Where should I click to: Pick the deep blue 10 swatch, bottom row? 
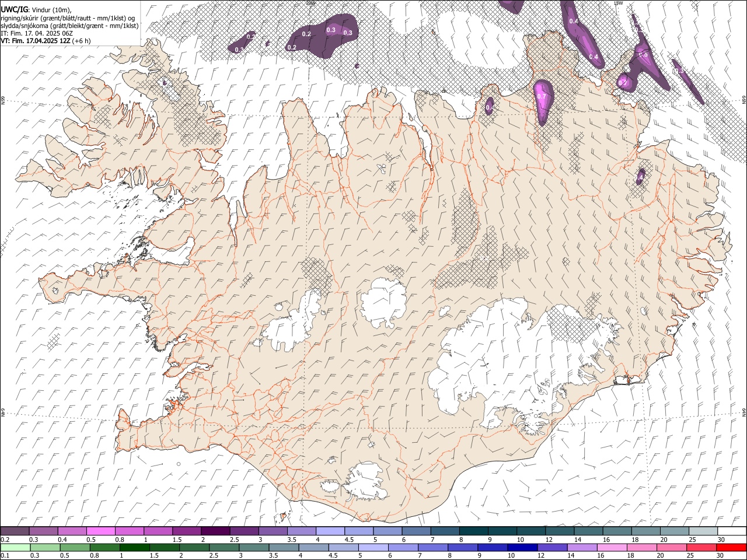click(x=522, y=547)
